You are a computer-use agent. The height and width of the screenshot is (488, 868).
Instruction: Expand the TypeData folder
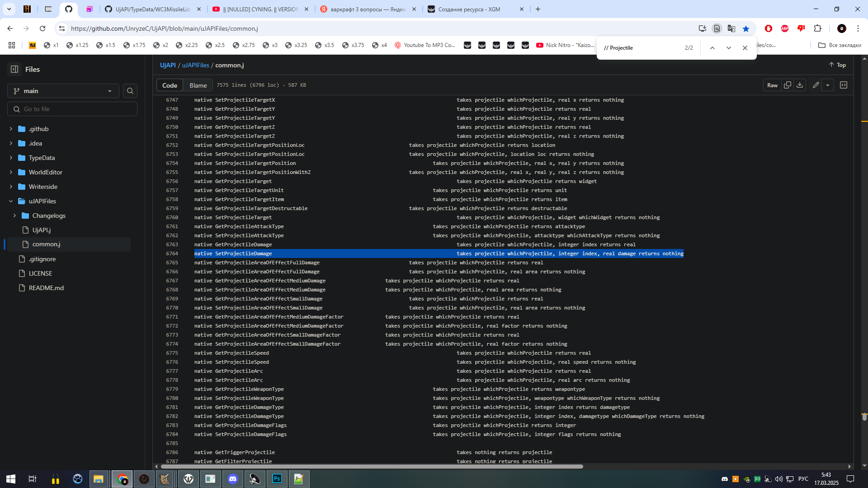tap(11, 158)
